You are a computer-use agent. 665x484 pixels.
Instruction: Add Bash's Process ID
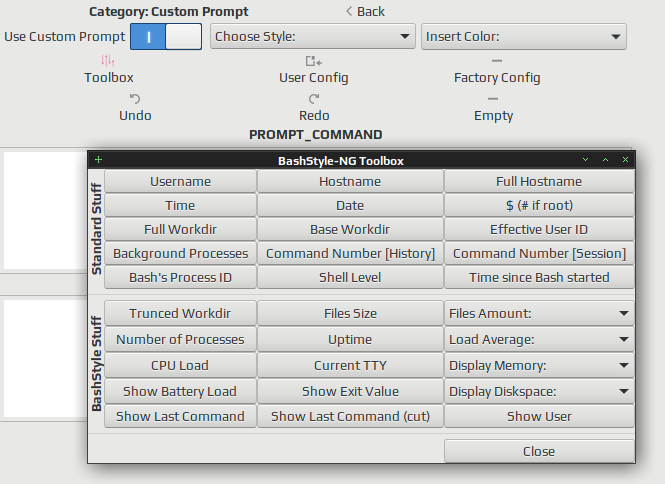180,277
